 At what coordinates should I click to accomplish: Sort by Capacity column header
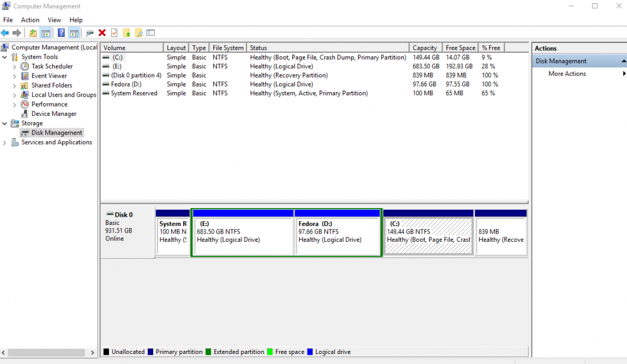tap(426, 48)
